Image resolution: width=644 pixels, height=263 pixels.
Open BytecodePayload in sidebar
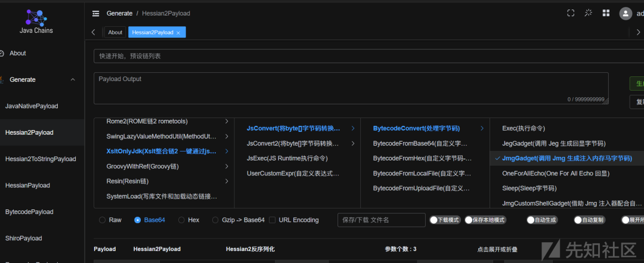click(x=29, y=212)
